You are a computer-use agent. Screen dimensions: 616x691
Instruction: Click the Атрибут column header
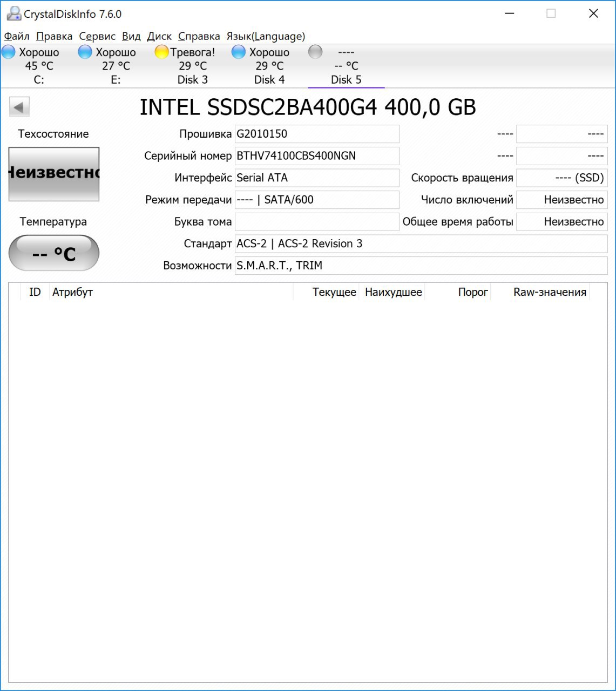tap(171, 292)
